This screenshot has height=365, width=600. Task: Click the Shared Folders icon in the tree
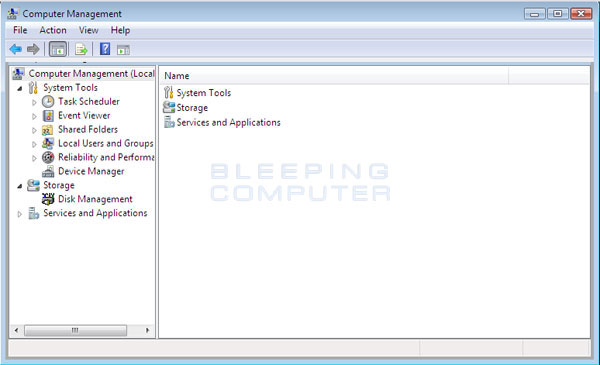coord(47,130)
